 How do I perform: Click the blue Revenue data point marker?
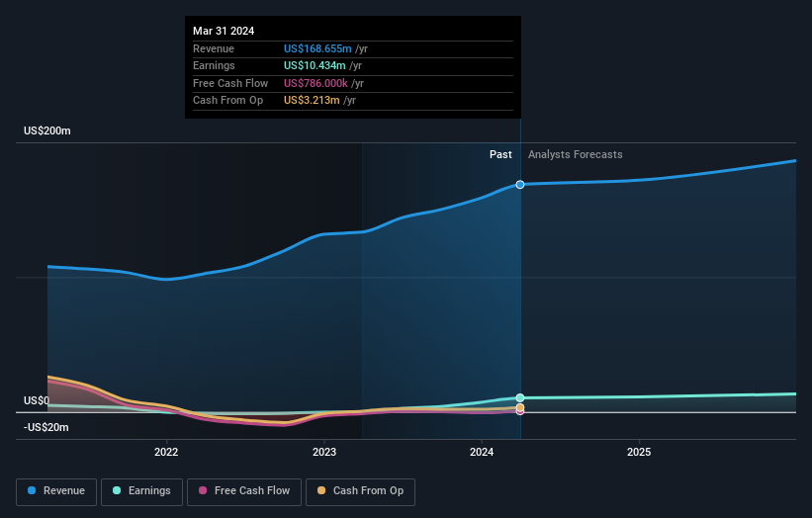coord(520,185)
